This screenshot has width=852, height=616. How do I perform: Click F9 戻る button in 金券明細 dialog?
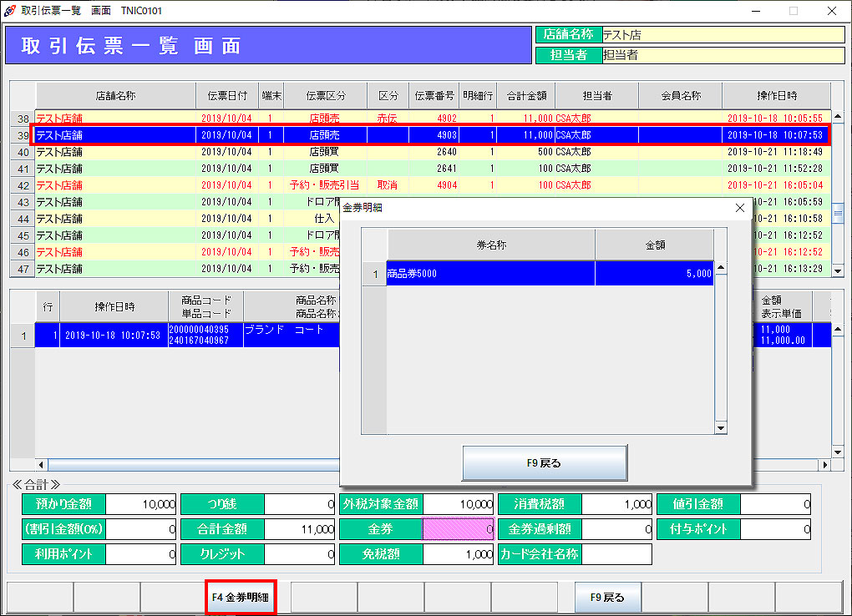pos(544,462)
